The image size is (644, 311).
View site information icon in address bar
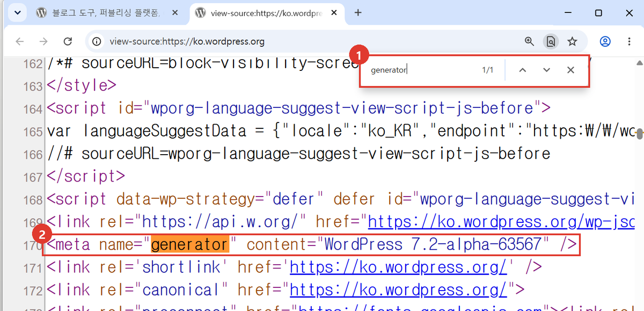coord(97,41)
